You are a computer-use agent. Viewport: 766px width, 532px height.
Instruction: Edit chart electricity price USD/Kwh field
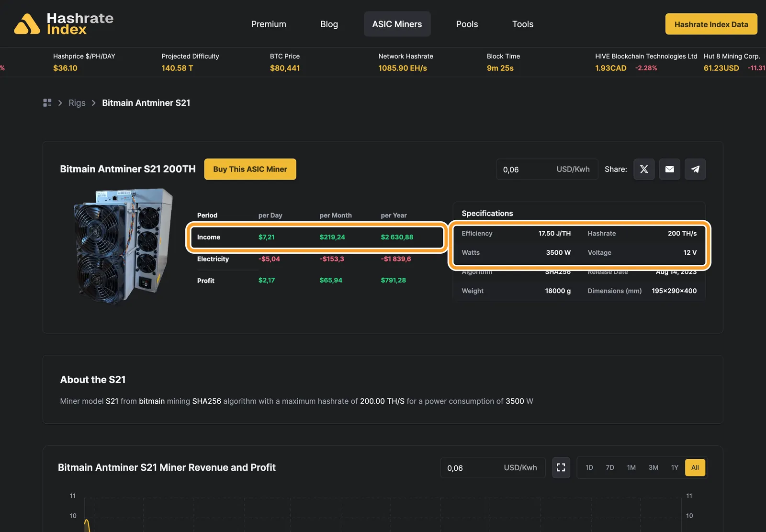[493, 467]
